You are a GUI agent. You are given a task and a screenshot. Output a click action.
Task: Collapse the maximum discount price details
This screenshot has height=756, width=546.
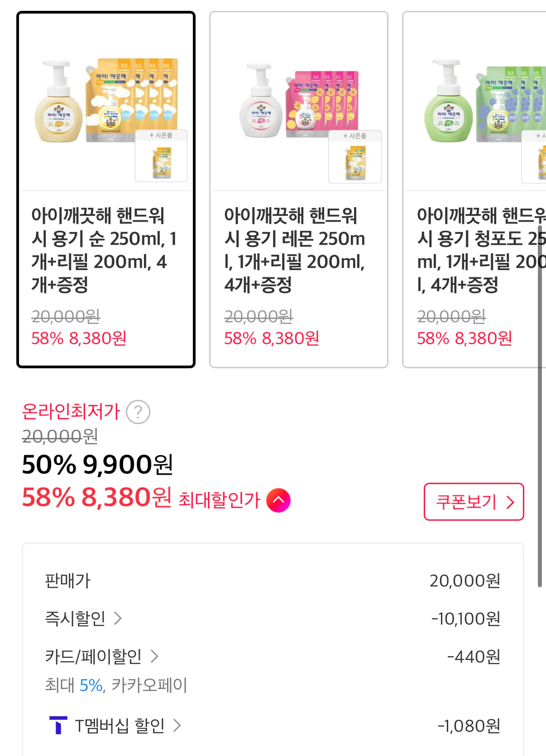coord(278,500)
